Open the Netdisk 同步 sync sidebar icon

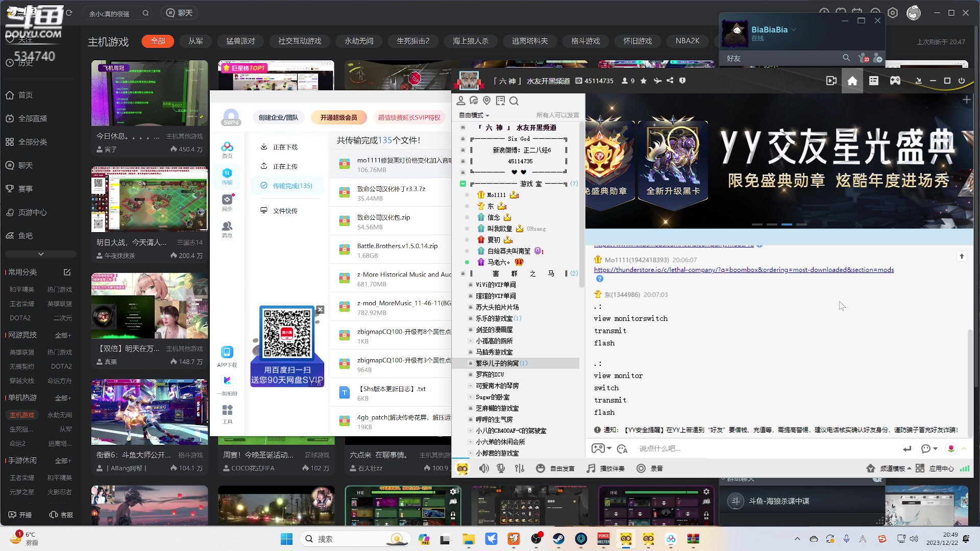coord(227,203)
